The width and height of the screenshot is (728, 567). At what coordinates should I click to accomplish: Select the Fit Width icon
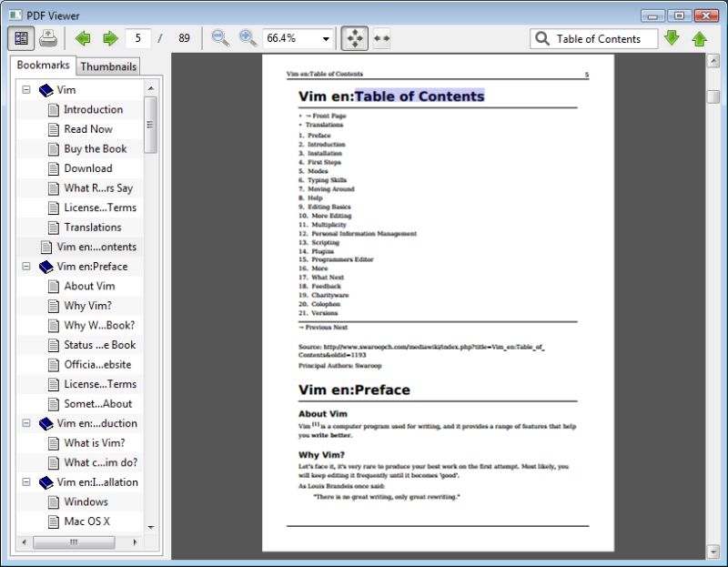point(381,38)
